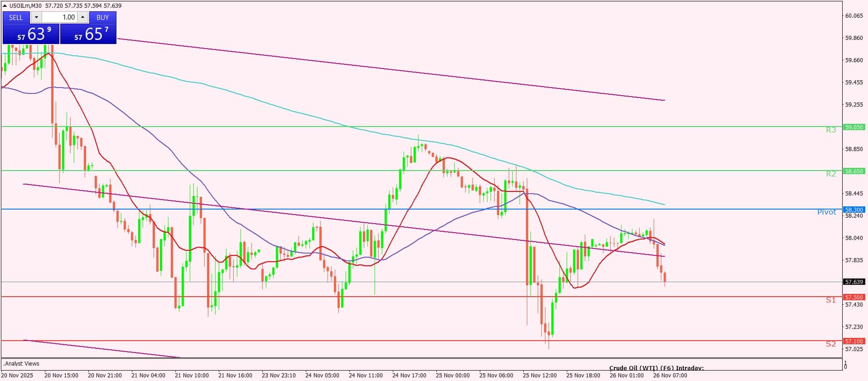Click 59.455 on the price axis
The width and height of the screenshot is (868, 381).
(854, 83)
